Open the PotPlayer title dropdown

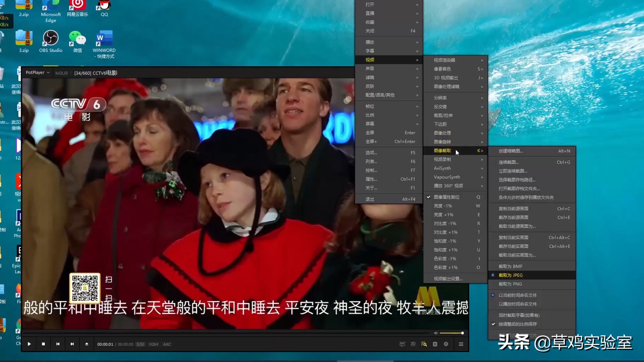pyautogui.click(x=38, y=72)
